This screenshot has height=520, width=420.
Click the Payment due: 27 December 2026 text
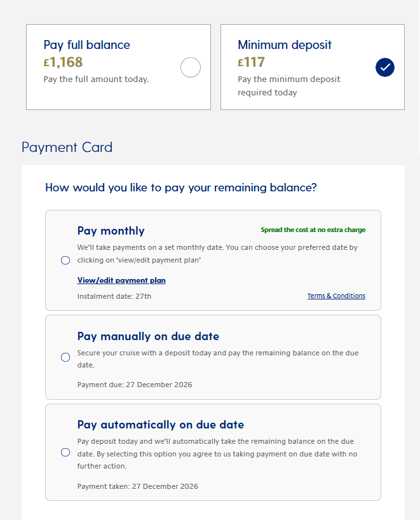[x=135, y=385]
